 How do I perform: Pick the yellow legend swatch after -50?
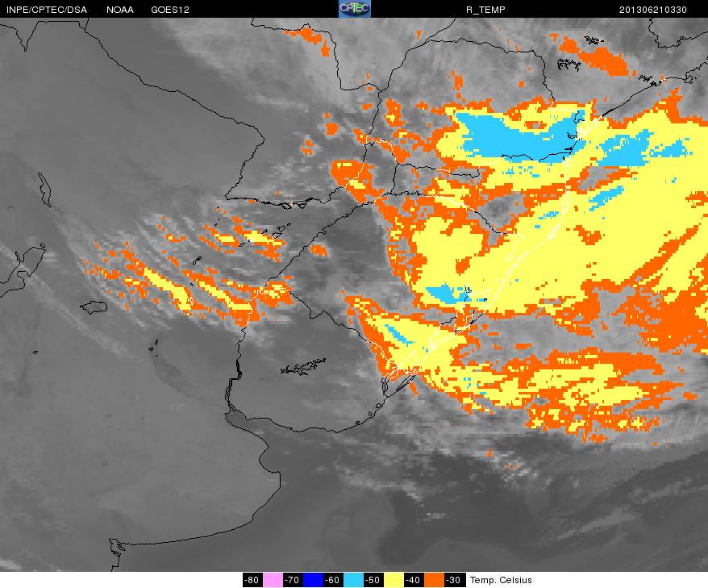[x=394, y=580]
